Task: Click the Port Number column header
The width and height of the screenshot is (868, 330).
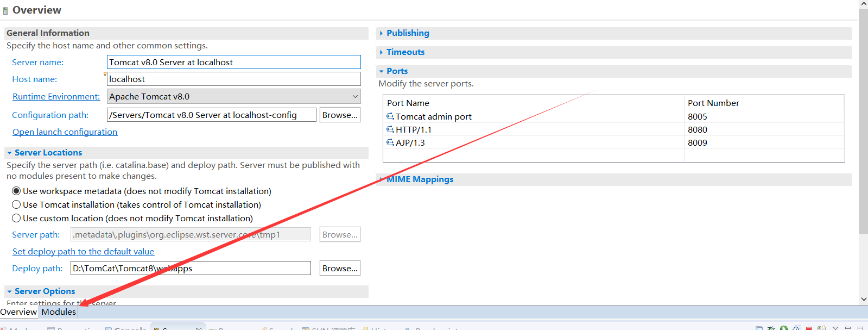Action: (713, 103)
